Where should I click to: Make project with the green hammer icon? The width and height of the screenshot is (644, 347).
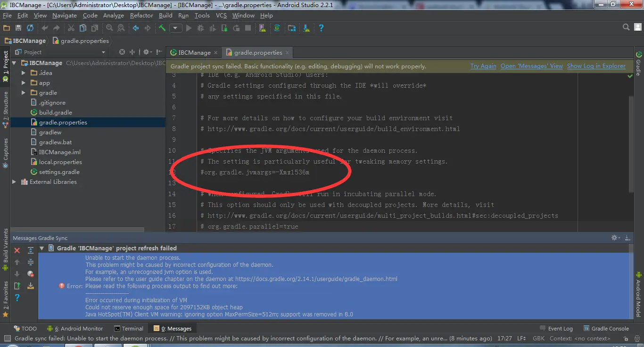tap(162, 28)
